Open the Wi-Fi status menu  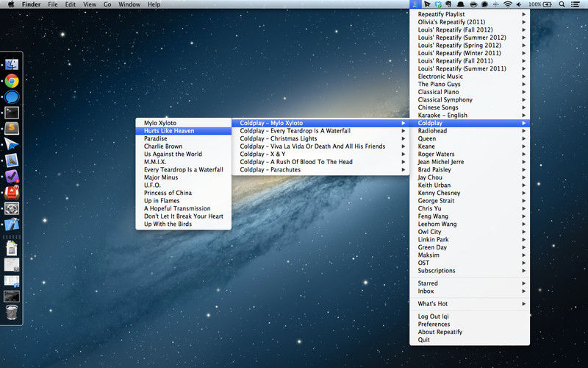tap(508, 4)
